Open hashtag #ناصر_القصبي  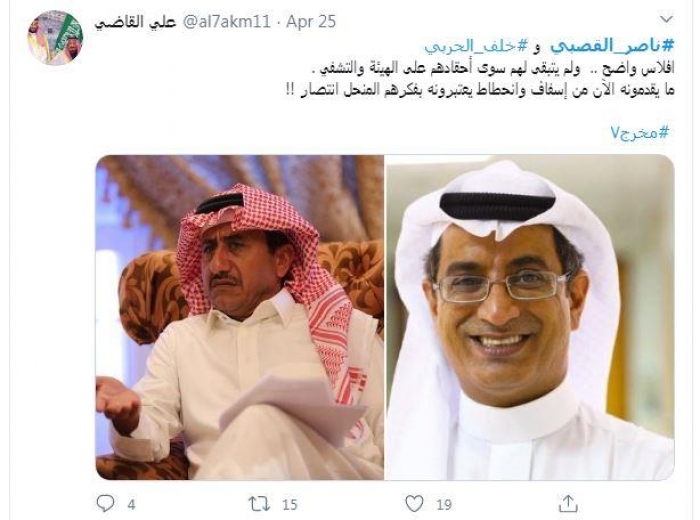click(612, 46)
